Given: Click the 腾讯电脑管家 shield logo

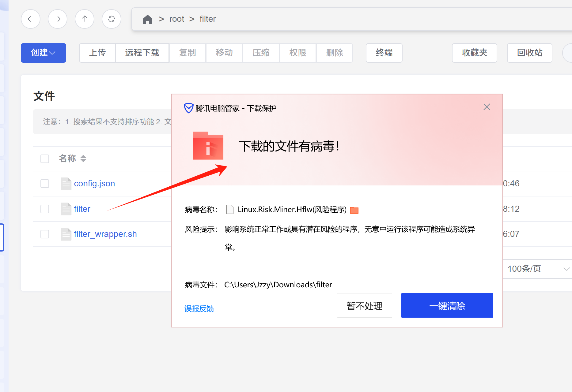Looking at the screenshot, I should [x=188, y=108].
